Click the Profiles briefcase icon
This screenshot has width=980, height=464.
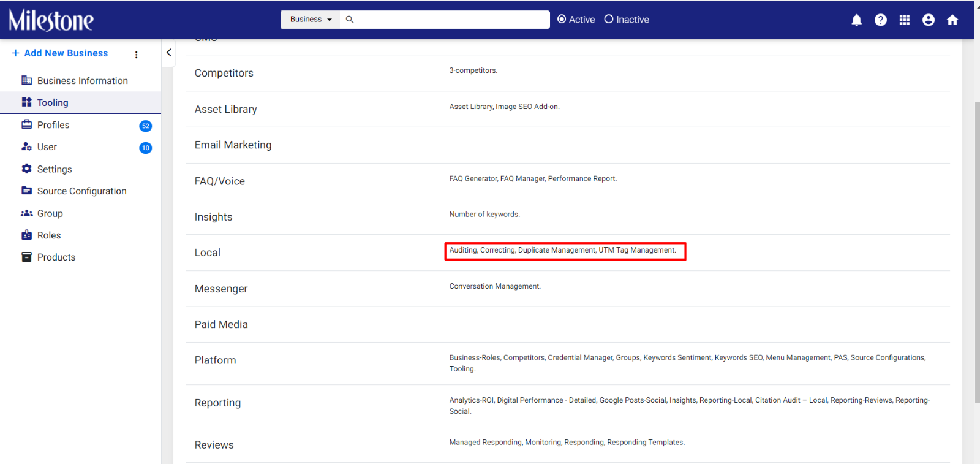tap(26, 124)
